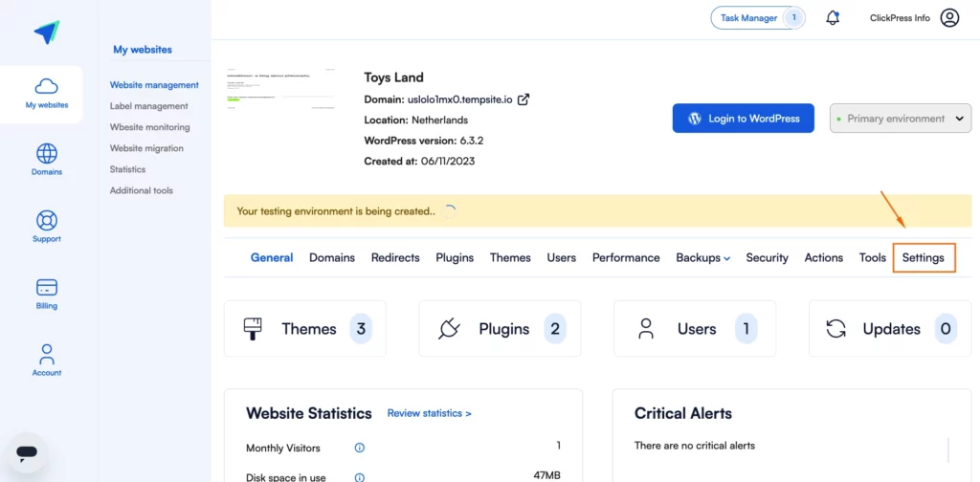980x482 pixels.
Task: Click the Updates refresh icon
Action: click(835, 328)
